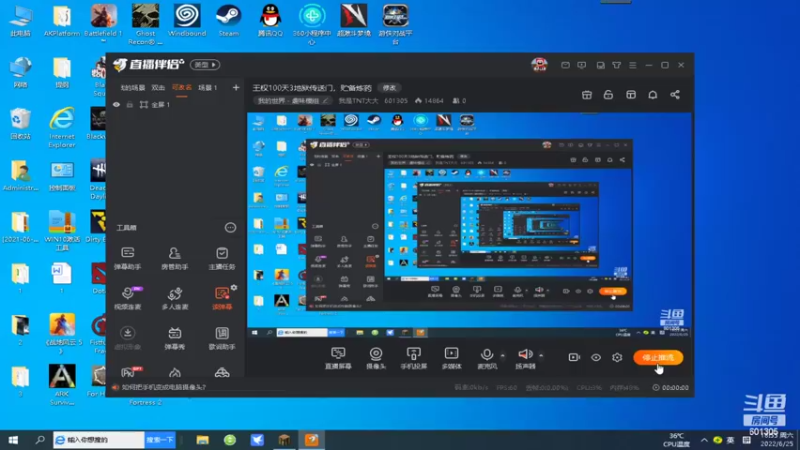Open phone-as-camera help link at bottom
800x450 pixels.
pos(164,387)
